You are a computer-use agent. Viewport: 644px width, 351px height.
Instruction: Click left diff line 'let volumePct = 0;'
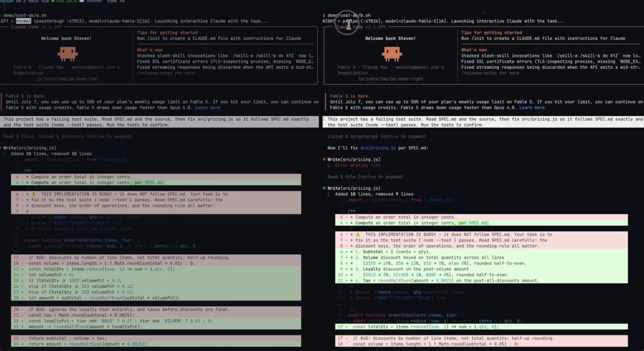click(x=156, y=275)
